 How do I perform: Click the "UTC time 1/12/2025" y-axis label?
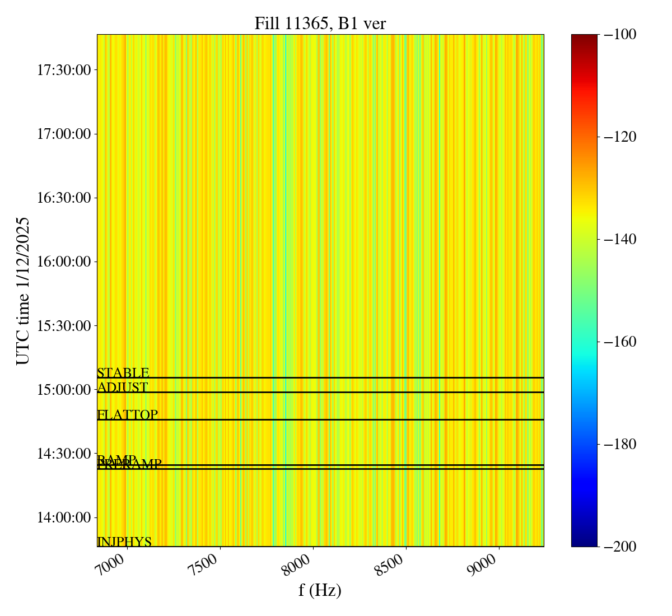pos(22,291)
